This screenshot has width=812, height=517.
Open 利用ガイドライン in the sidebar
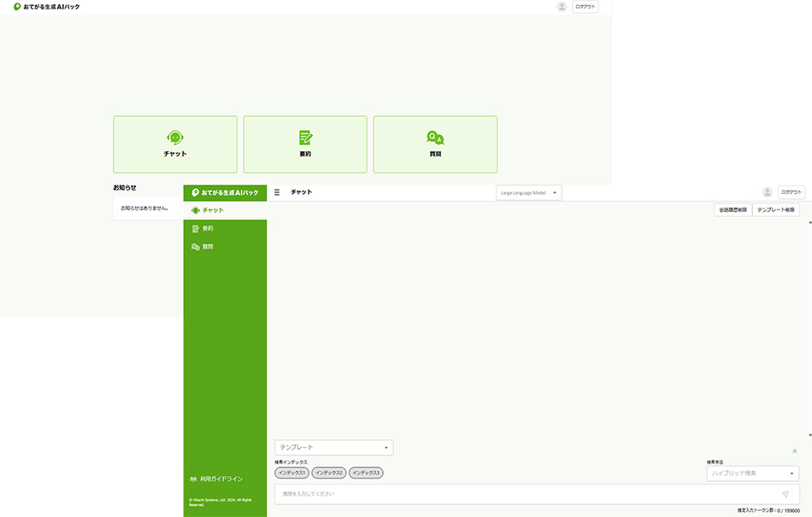pos(216,479)
